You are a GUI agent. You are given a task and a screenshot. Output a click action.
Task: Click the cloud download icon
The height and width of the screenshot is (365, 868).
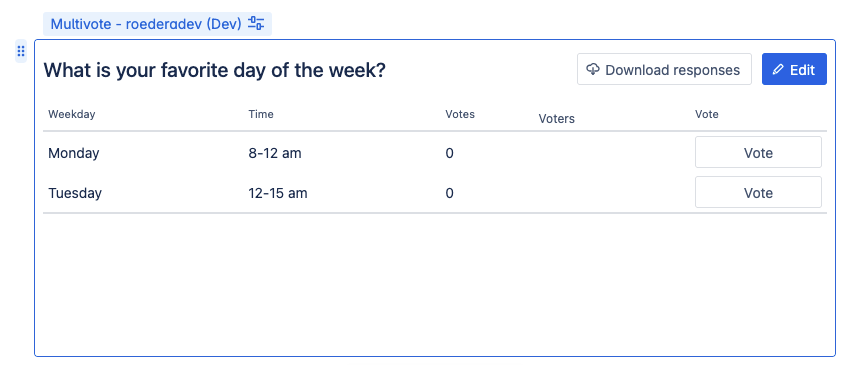593,69
